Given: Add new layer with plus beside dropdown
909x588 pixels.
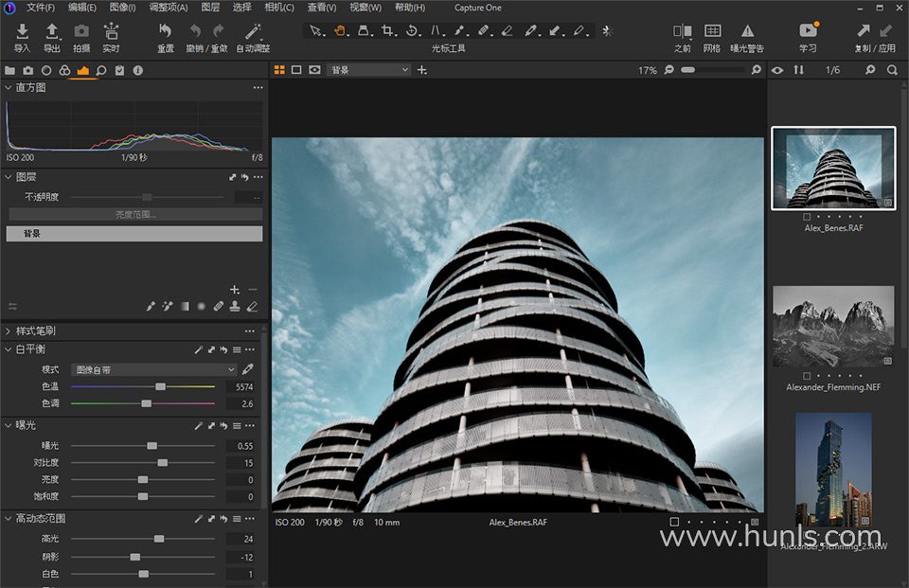Looking at the screenshot, I should click(422, 70).
